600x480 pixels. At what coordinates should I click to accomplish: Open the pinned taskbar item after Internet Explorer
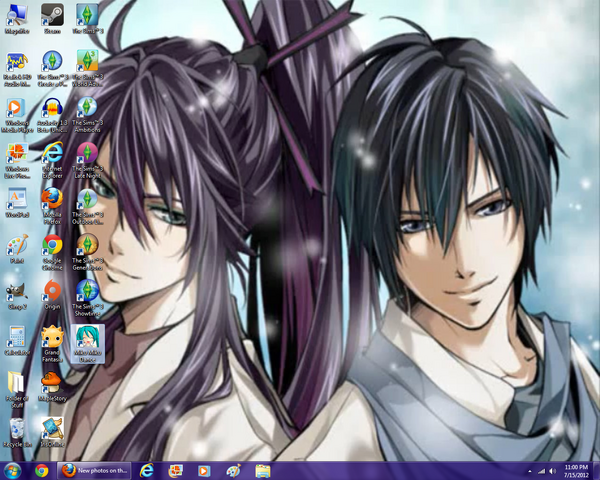[x=176, y=470]
